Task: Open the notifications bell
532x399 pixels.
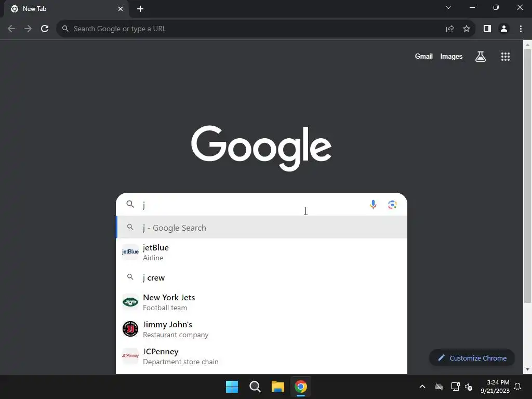Action: 518,387
